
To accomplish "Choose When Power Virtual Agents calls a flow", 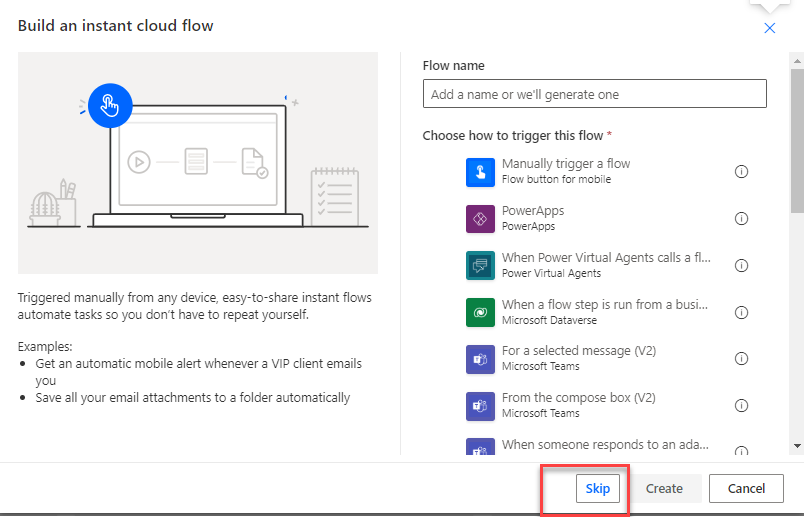I will tap(607, 266).
